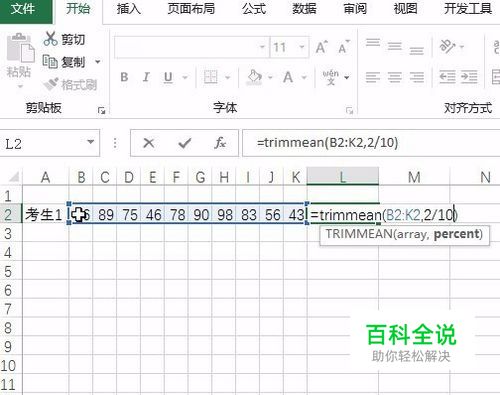Image resolution: width=500 pixels, height=395 pixels.
Task: Expand the 粘贴 paste options arrow
Action: pos(20,86)
